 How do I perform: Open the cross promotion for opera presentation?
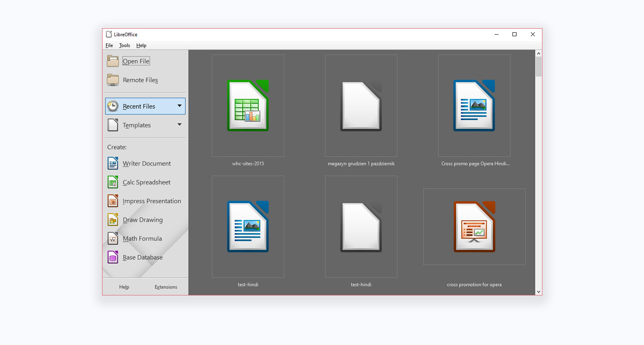pyautogui.click(x=474, y=227)
